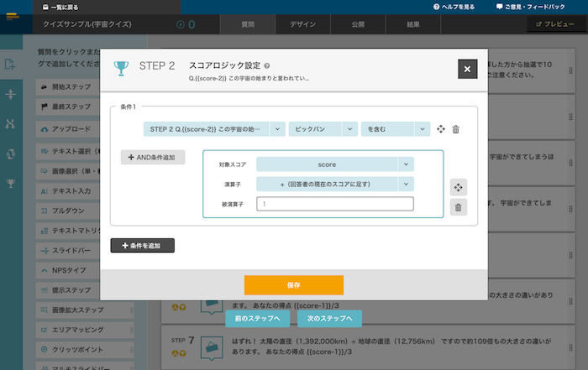Click the move button in score action box
This screenshot has height=370, width=588.
[x=458, y=187]
